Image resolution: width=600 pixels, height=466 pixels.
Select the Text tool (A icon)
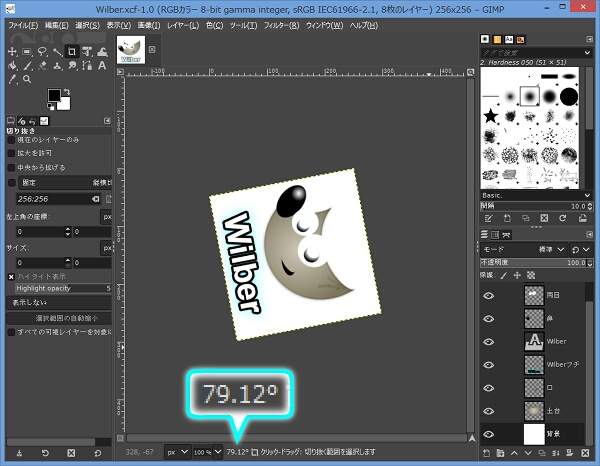tap(102, 65)
